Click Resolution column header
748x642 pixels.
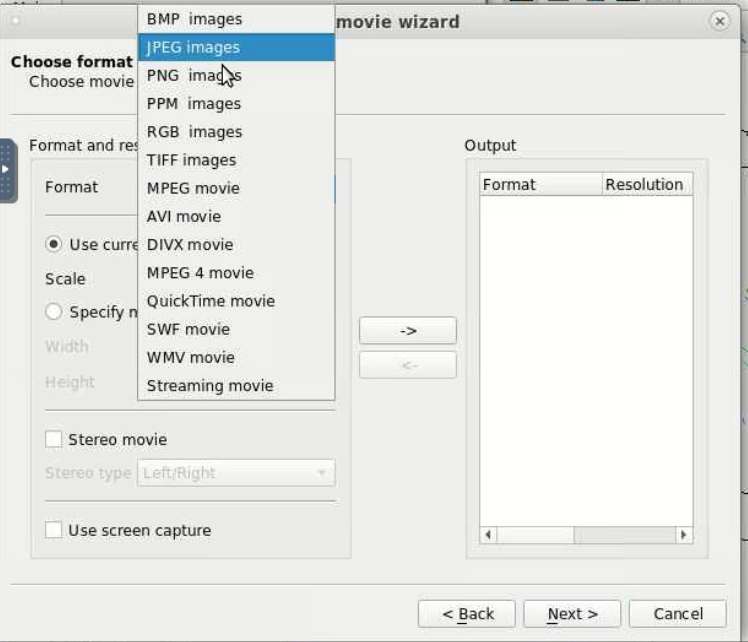pyautogui.click(x=647, y=185)
